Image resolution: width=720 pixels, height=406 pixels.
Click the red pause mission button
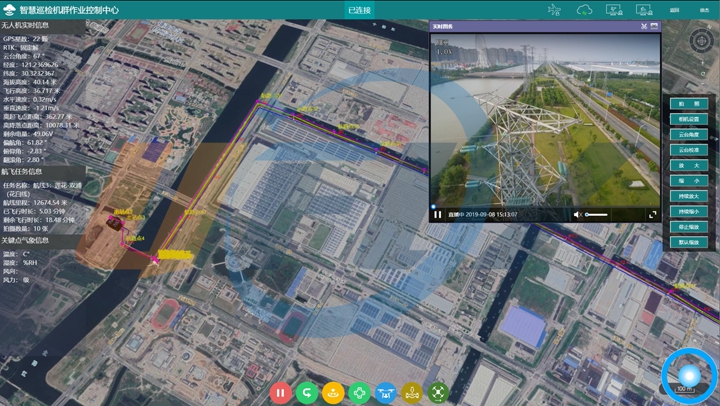tap(281, 393)
